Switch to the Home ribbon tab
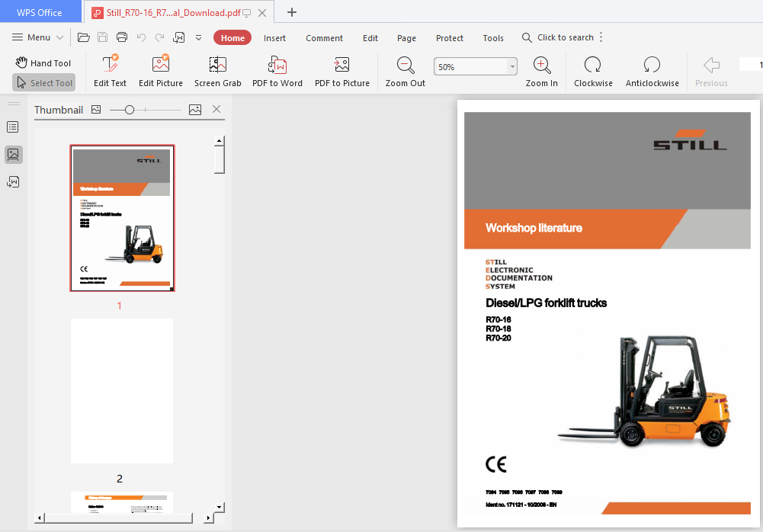 [232, 38]
